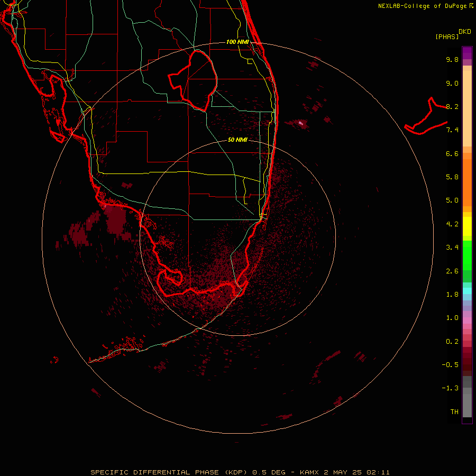Click the 1.8 value on the color scale

point(452,295)
